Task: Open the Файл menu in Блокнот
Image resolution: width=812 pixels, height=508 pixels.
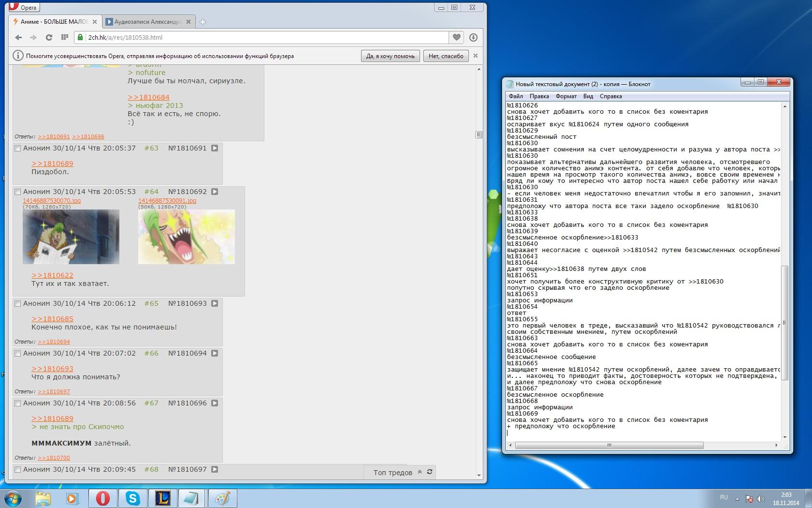Action: click(x=516, y=96)
